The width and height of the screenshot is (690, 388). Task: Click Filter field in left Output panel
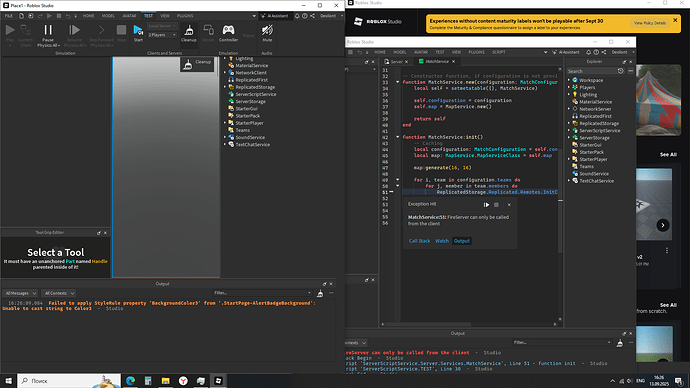click(x=262, y=293)
